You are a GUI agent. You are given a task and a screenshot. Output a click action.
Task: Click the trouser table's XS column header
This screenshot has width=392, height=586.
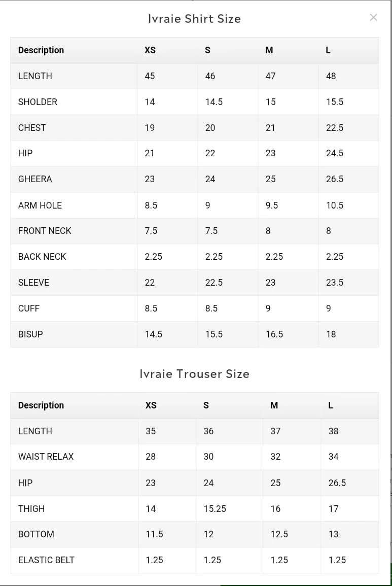click(151, 405)
